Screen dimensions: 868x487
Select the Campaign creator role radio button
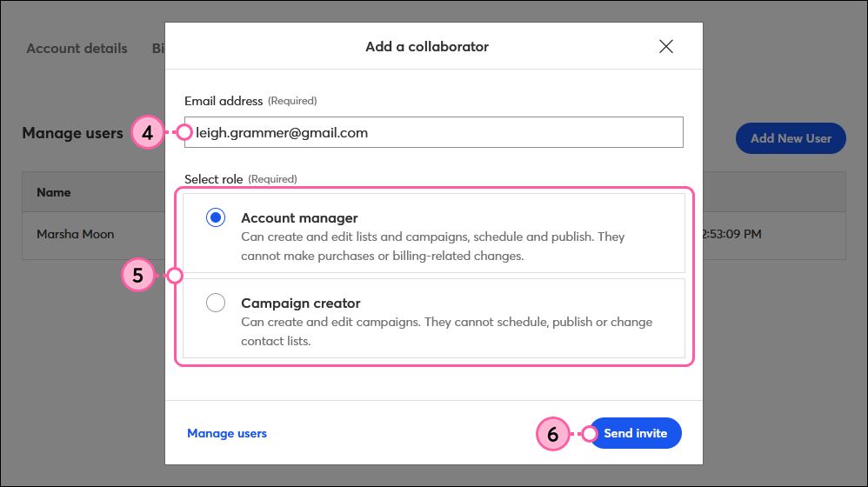click(x=216, y=303)
